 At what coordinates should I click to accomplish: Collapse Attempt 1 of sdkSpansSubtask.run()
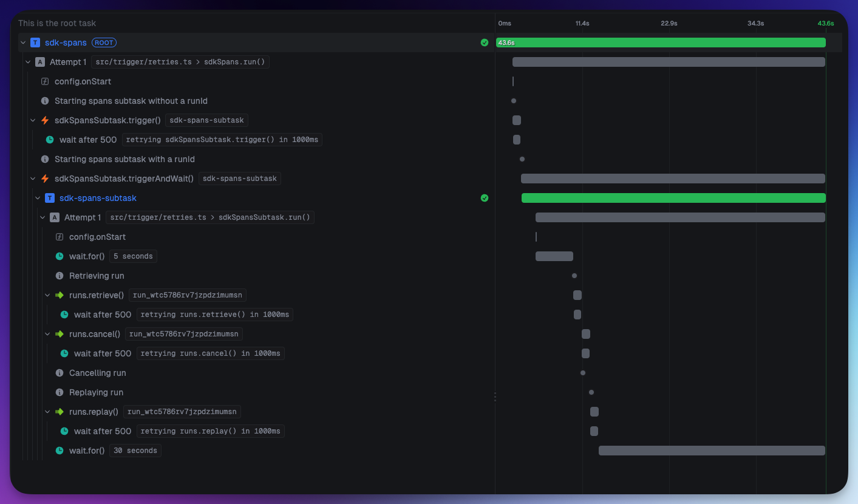click(x=43, y=217)
